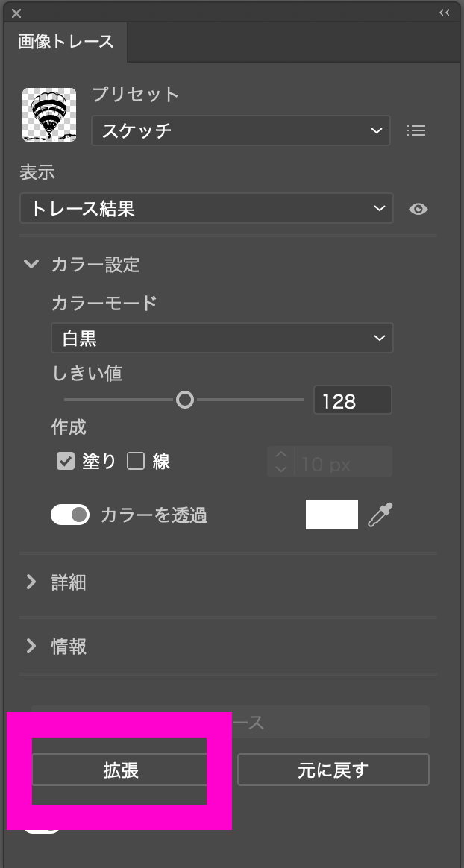Click the hot-air balloon preview thumbnail
Screen dimensions: 464x868
pyautogui.click(x=49, y=115)
